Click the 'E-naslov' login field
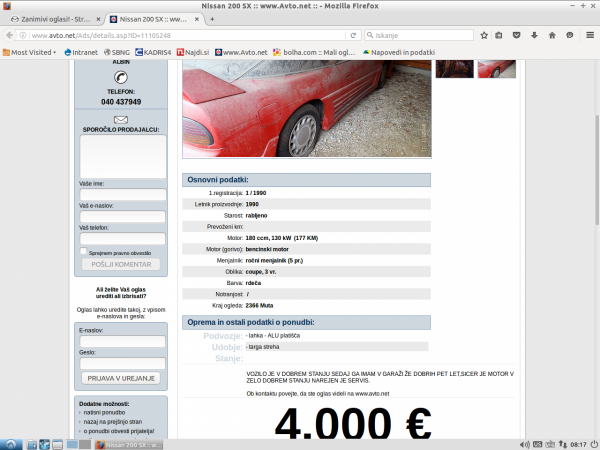 121,341
